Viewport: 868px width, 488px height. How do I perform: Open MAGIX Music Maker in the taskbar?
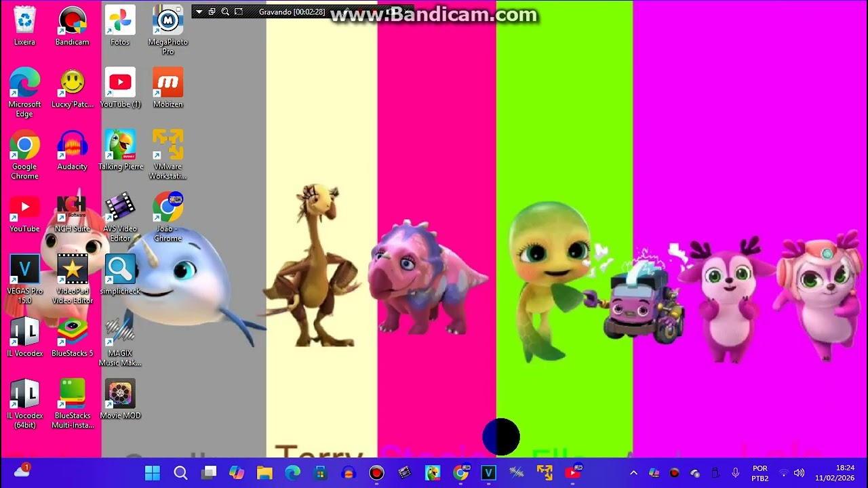coord(517,472)
